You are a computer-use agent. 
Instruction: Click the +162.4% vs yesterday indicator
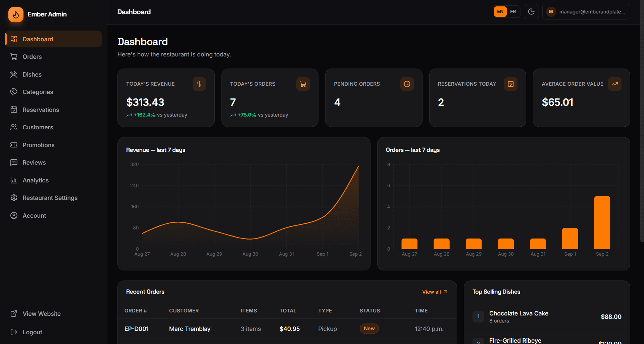(157, 115)
